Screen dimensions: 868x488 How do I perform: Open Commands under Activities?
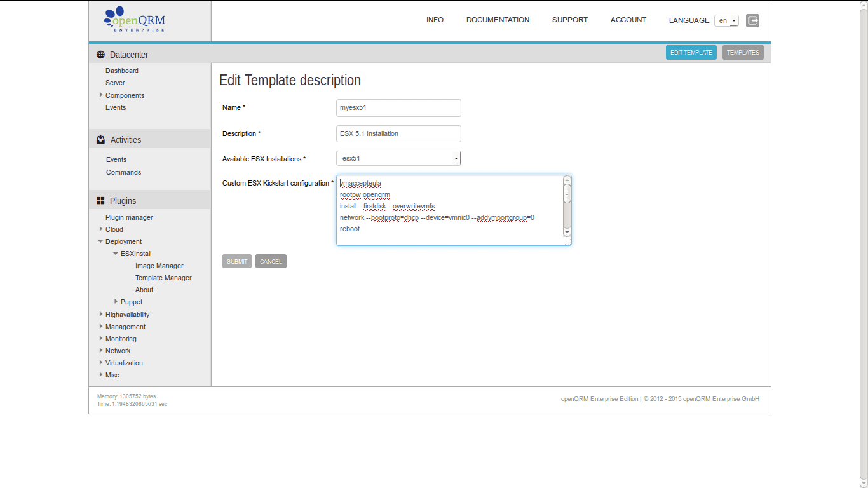[123, 172]
